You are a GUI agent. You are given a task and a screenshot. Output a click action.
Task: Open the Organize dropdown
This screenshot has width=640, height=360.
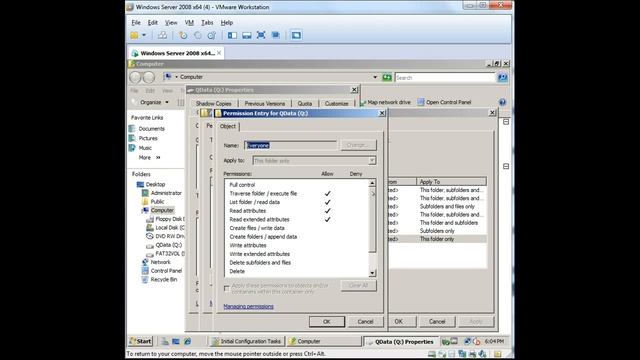pos(154,102)
